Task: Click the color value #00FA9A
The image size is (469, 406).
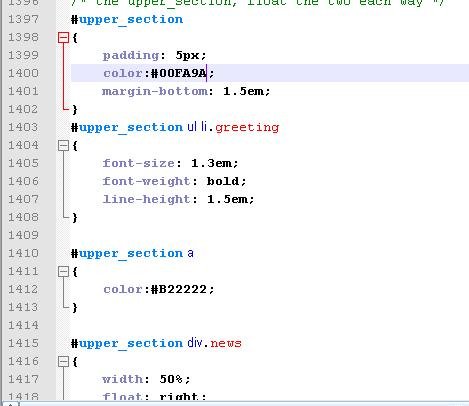Action: pos(179,73)
